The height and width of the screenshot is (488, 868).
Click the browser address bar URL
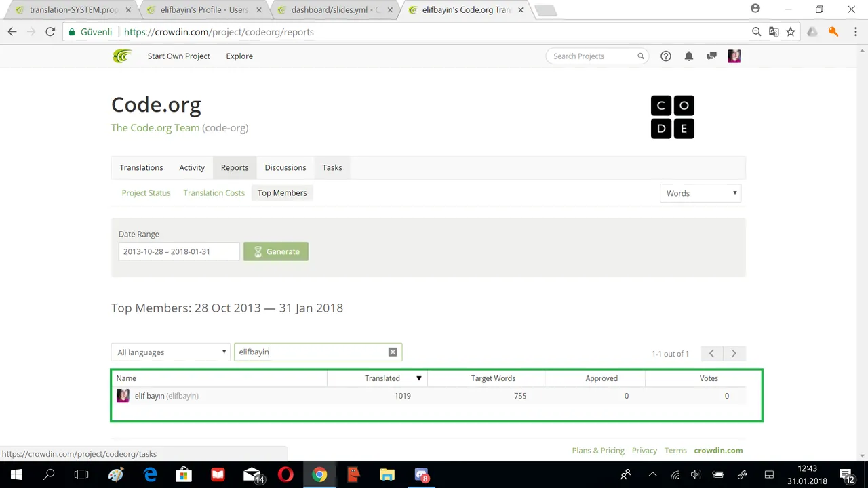pos(219,32)
